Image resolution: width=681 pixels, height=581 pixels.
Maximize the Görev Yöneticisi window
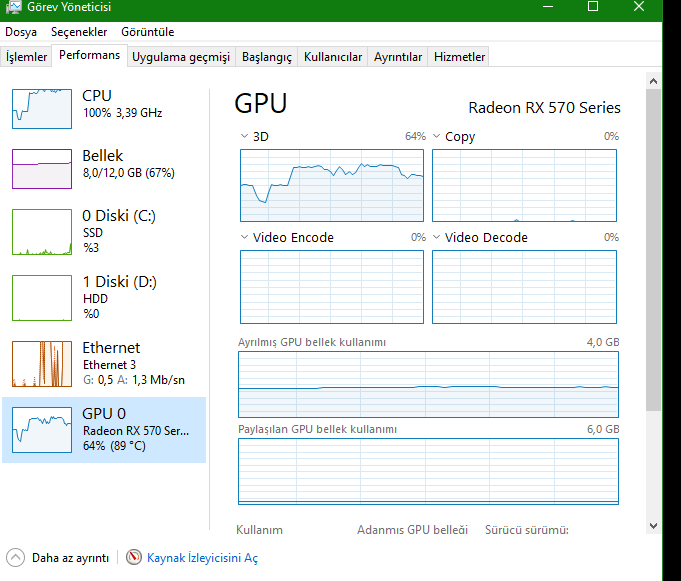[x=593, y=7]
